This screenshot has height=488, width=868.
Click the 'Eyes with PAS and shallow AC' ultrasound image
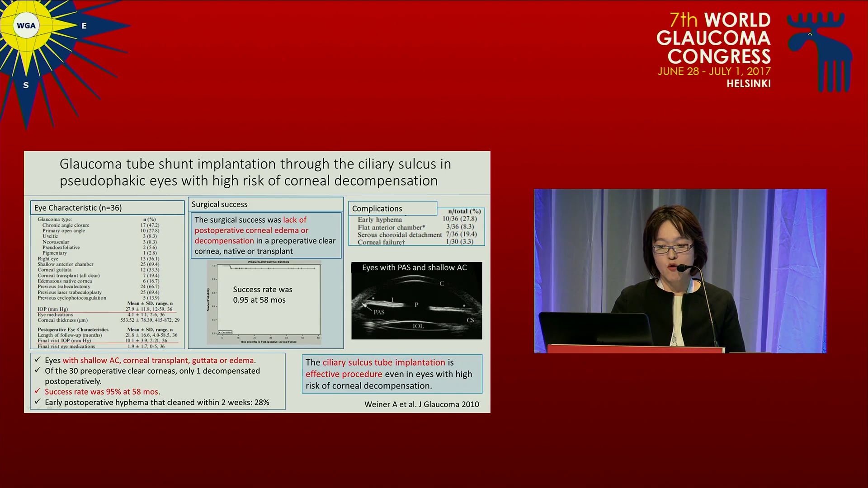[x=416, y=301]
